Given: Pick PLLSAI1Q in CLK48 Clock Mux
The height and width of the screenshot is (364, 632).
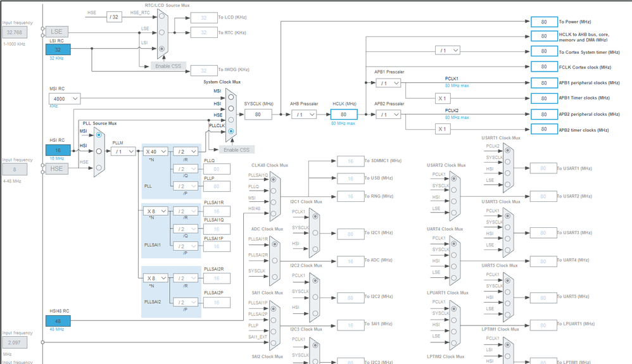Looking at the screenshot, I should (274, 179).
